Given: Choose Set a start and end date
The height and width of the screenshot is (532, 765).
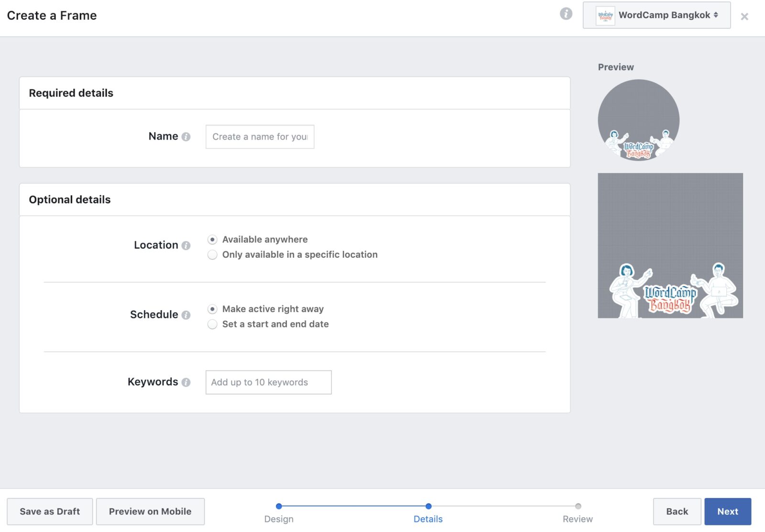Looking at the screenshot, I should pos(213,325).
